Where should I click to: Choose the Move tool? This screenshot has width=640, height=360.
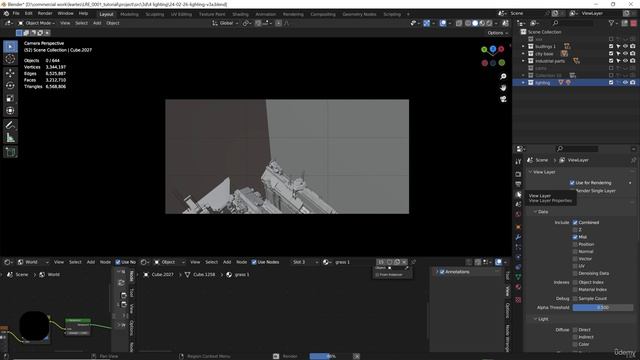[x=11, y=73]
